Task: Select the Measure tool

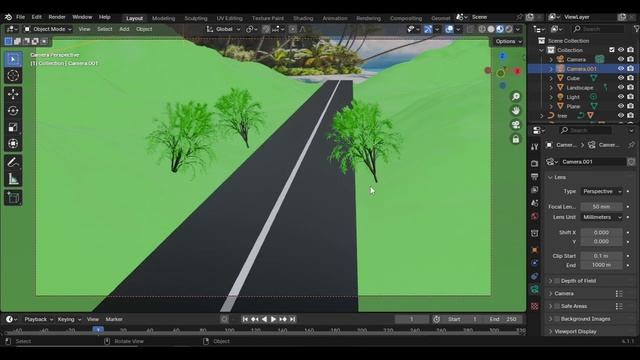Action: click(x=13, y=179)
